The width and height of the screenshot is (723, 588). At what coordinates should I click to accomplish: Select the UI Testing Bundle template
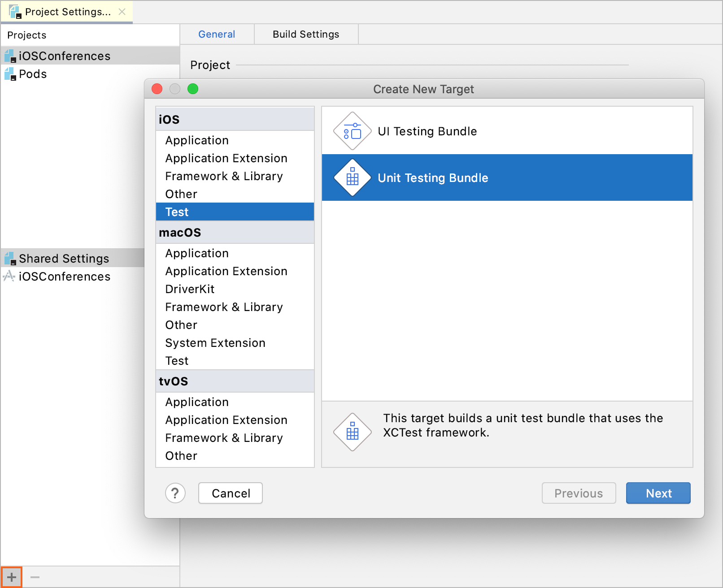coord(507,131)
